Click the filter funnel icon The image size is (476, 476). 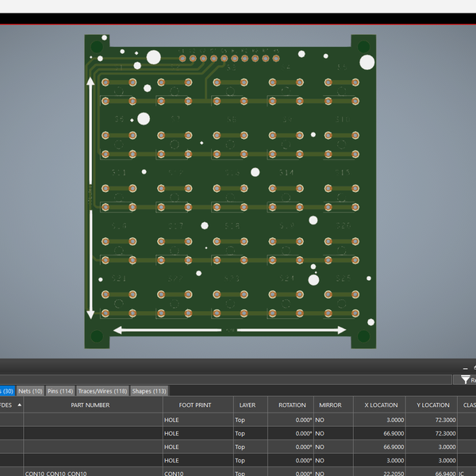(465, 380)
